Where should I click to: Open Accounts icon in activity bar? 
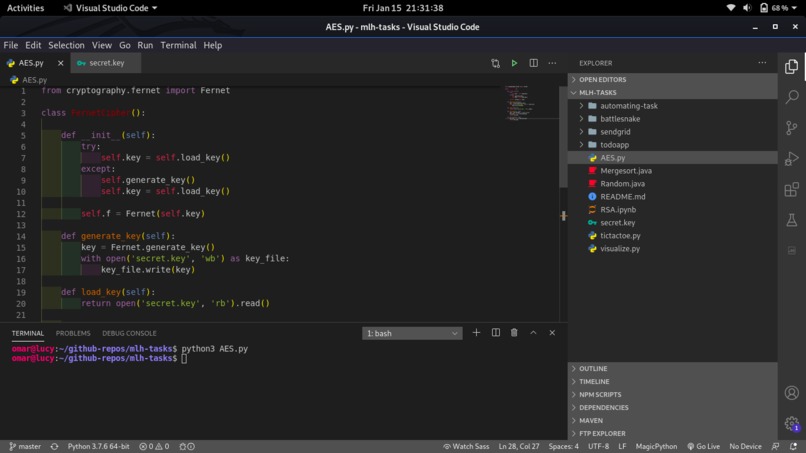point(792,393)
